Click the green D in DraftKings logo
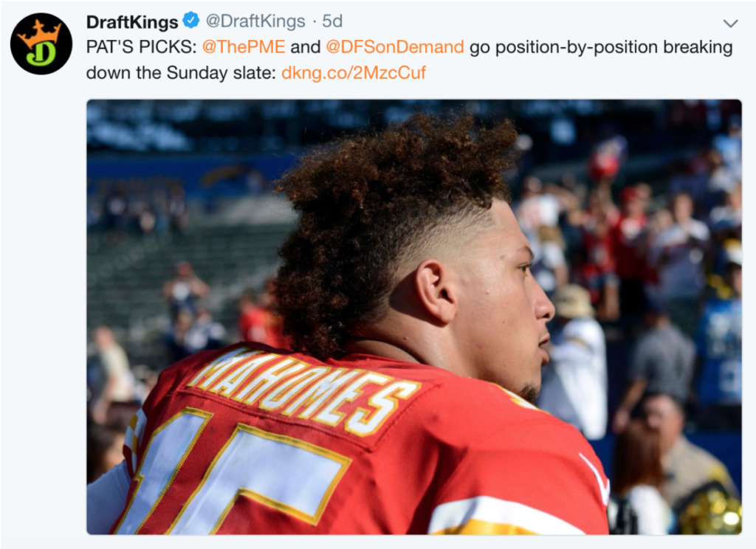 click(x=41, y=54)
